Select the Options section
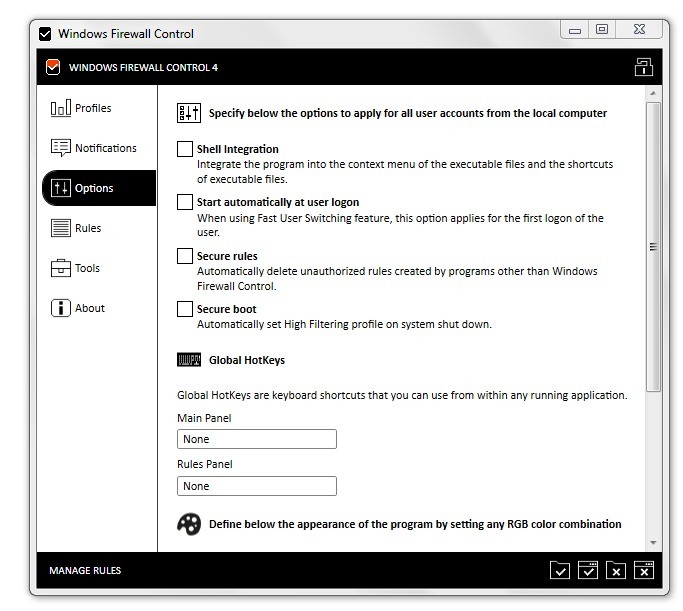Screen dimensions: 683x611 coord(99,188)
